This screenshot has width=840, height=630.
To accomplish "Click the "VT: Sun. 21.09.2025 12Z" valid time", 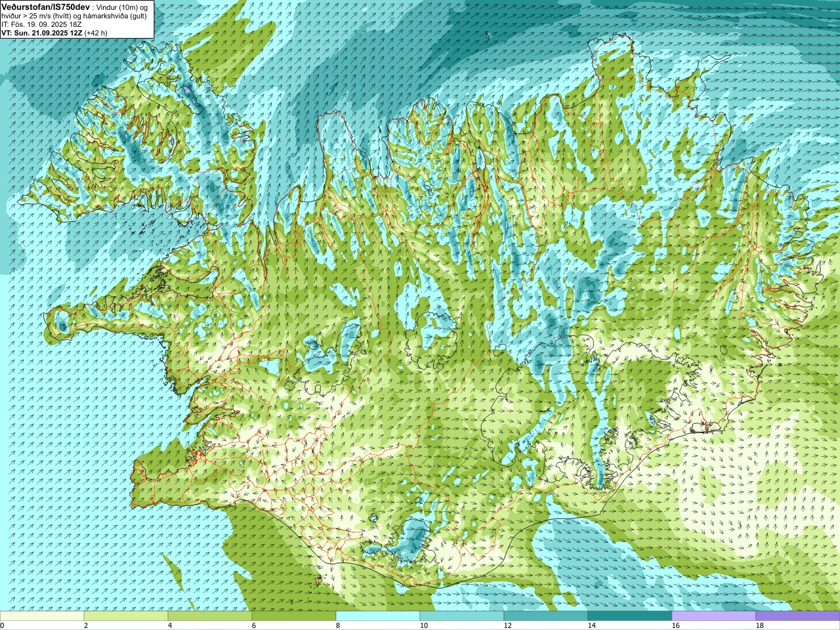I will pyautogui.click(x=41, y=33).
